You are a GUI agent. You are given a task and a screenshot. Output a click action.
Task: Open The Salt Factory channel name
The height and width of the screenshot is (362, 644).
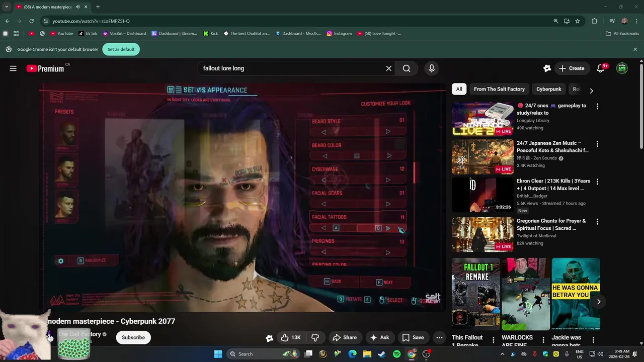tap(79, 334)
